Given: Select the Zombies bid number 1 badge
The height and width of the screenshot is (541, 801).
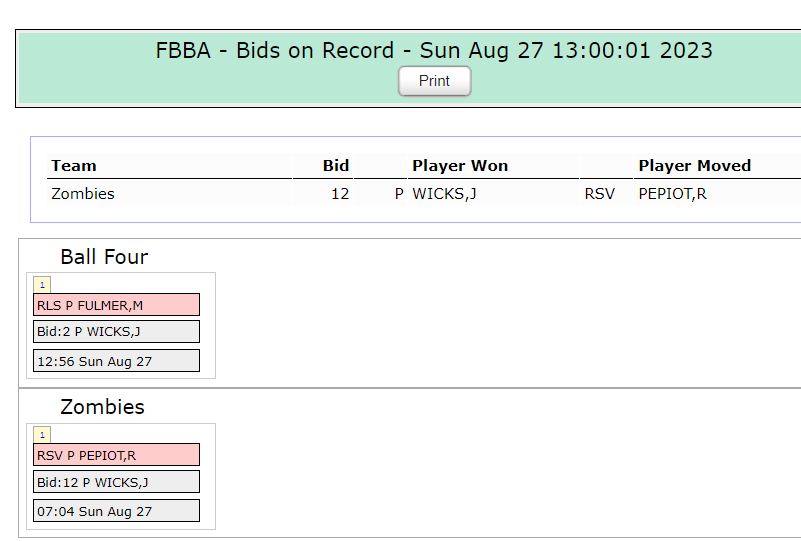Looking at the screenshot, I should tap(42, 435).
